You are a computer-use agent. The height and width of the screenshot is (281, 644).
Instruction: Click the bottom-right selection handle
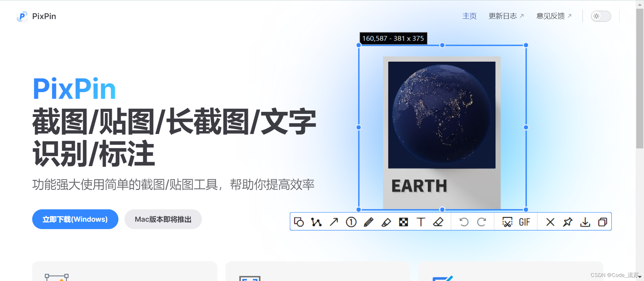pyautogui.click(x=526, y=210)
